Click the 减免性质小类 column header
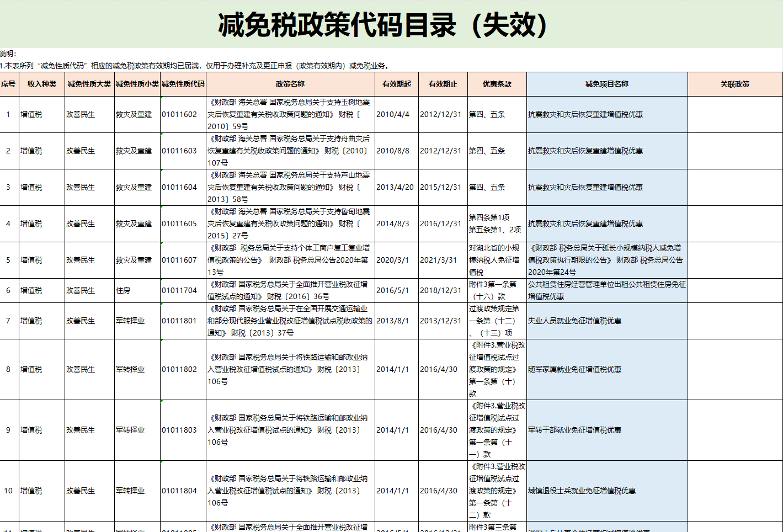The image size is (783, 532). click(x=137, y=84)
